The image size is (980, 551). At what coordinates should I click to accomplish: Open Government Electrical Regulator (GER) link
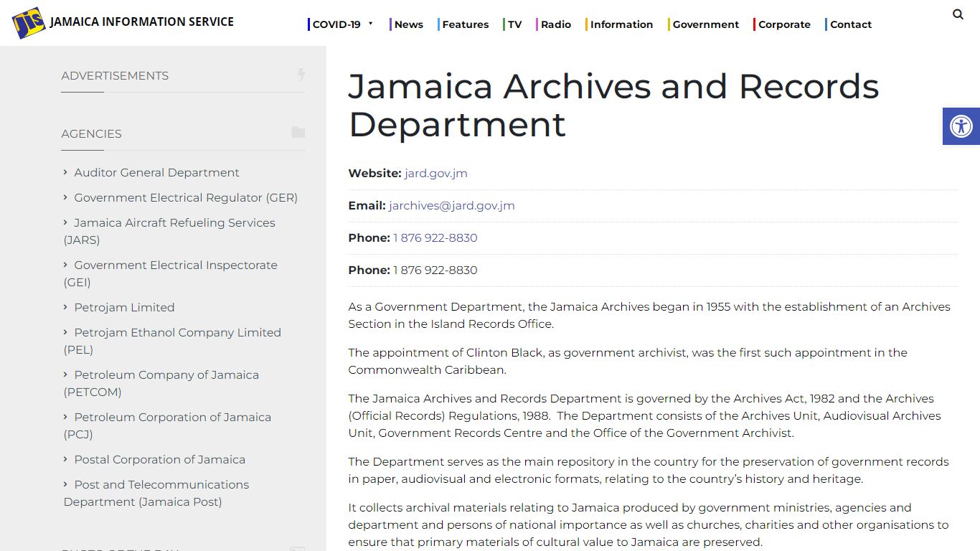click(x=186, y=198)
